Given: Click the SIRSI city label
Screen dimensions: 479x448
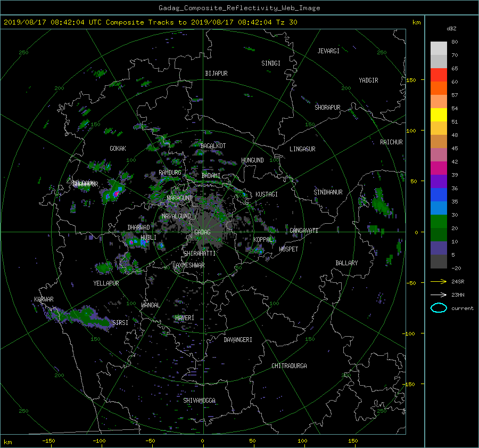Looking at the screenshot, I should pos(120,323).
